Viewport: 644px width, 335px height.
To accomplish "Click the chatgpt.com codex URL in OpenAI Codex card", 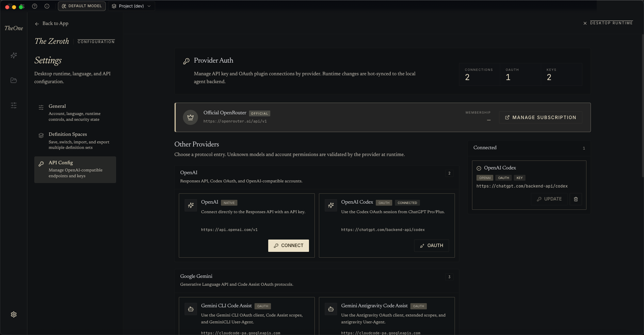I will pos(383,230).
